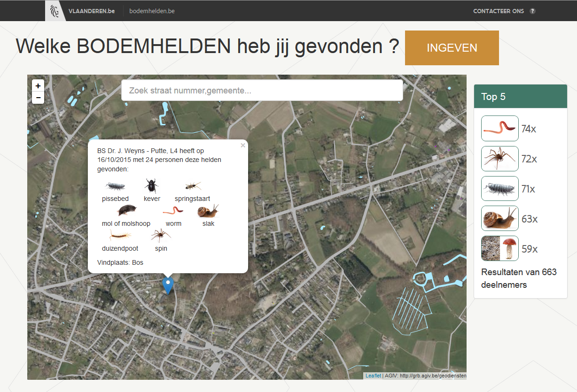Click the bodemhelden.be header menu item

(151, 10)
